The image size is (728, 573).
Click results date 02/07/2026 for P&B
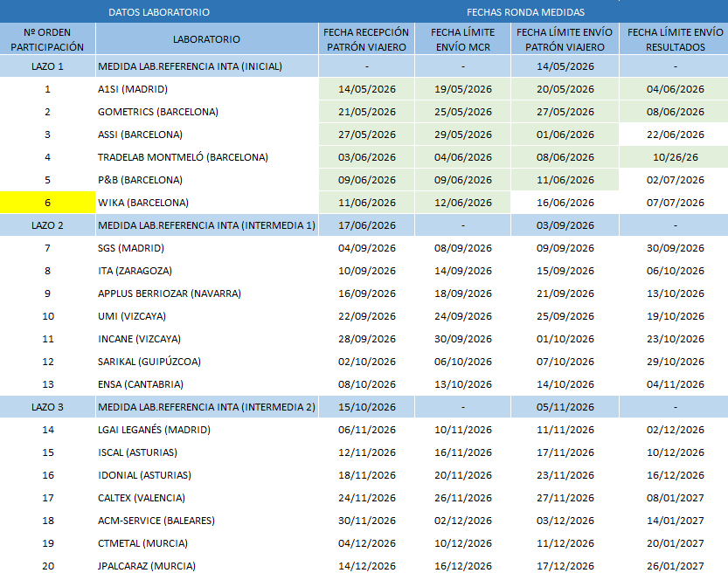(x=675, y=180)
